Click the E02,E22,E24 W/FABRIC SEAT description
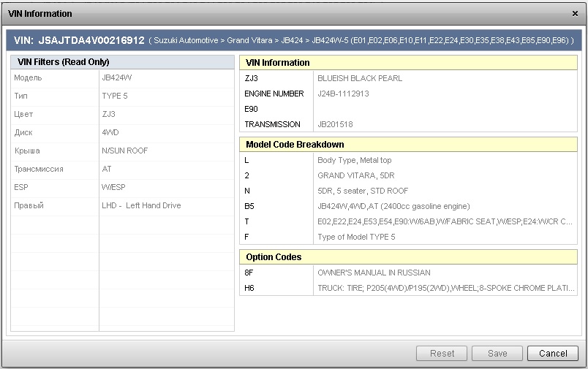Screen dimensions: 588x369 [x=445, y=222]
